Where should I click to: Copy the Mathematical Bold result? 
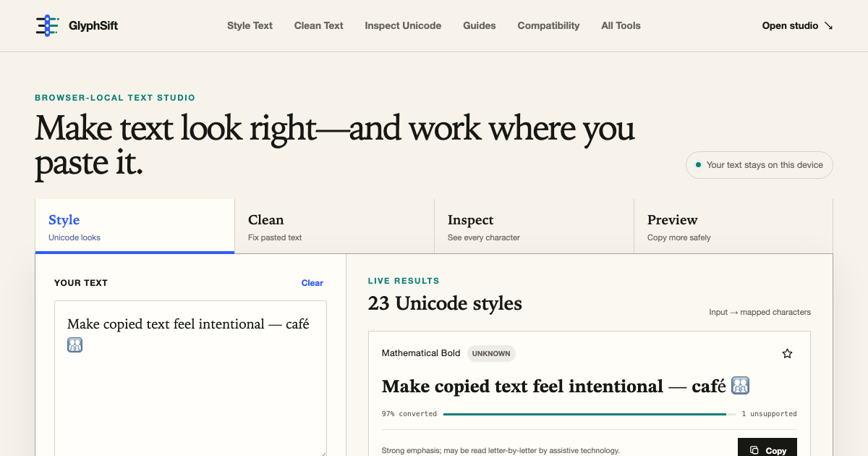point(767,447)
